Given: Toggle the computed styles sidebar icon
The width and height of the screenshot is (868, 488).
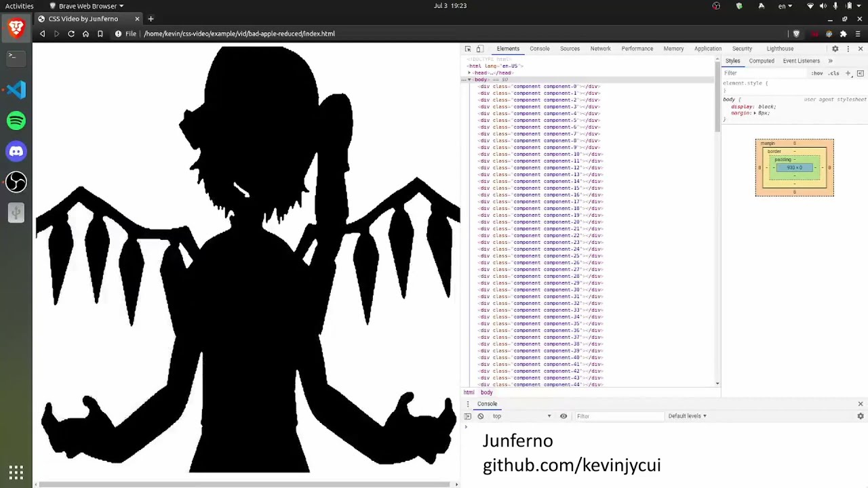Looking at the screenshot, I should (x=860, y=73).
